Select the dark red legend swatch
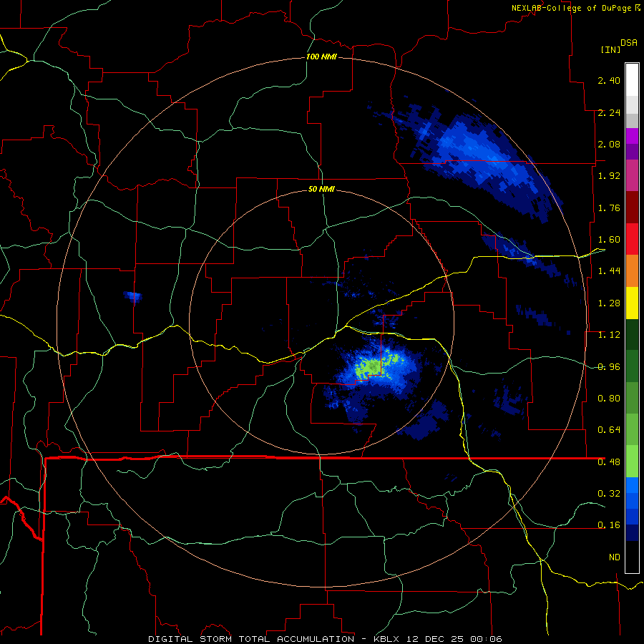Image resolution: width=644 pixels, height=644 pixels. pos(632,208)
